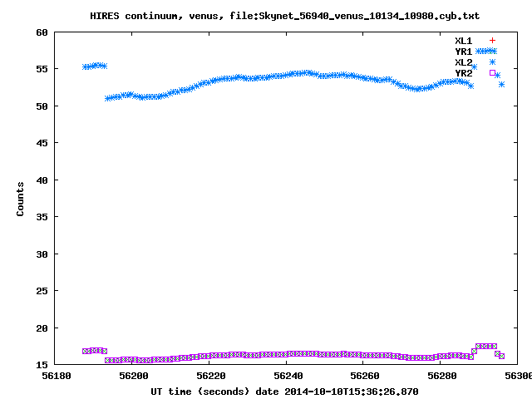This screenshot has height=399, width=532.
Task: Click y-axis tick label 40
Action: pos(42,180)
